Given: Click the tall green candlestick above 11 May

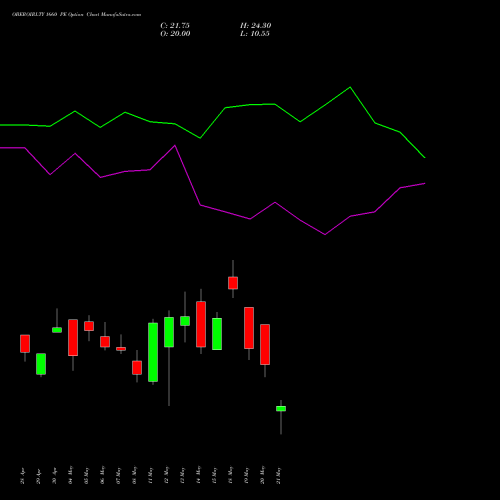Looking at the screenshot, I should (153, 352).
